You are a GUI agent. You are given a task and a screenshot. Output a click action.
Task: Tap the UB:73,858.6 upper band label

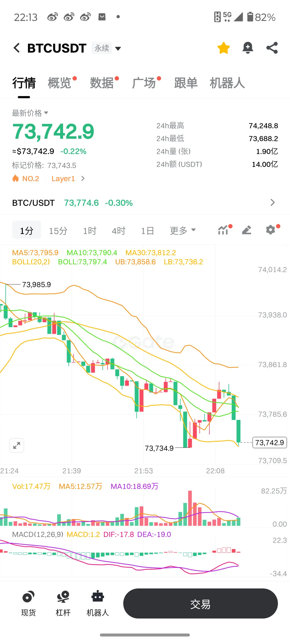tap(135, 262)
